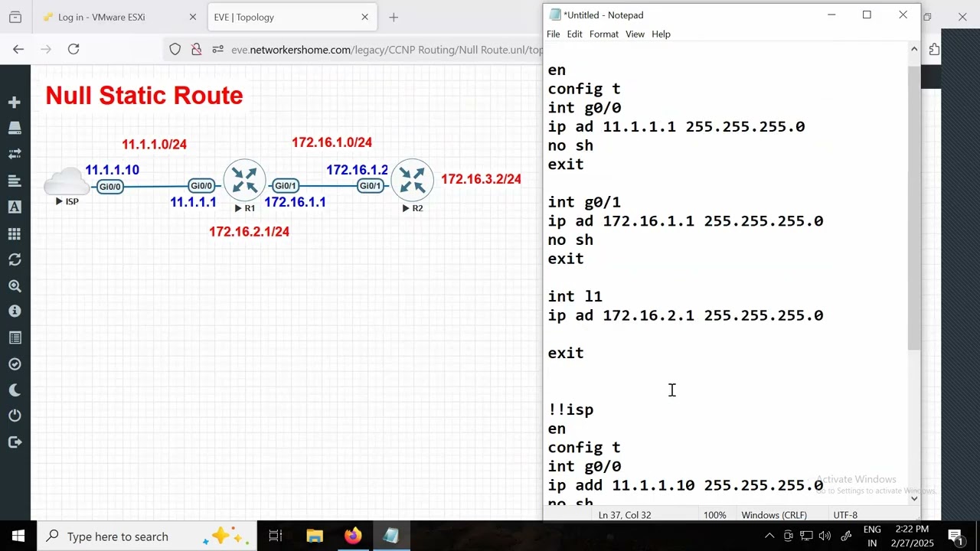Reload the page in Firefox

(73, 49)
